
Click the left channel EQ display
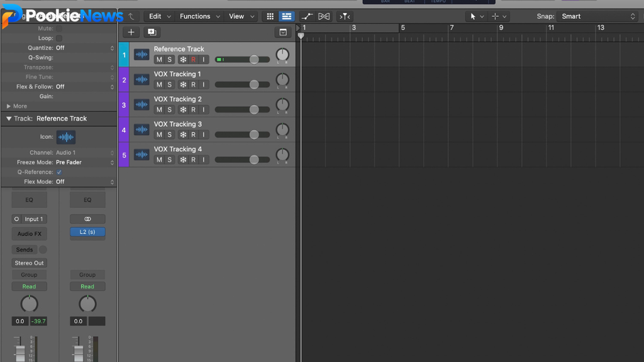[29, 200]
